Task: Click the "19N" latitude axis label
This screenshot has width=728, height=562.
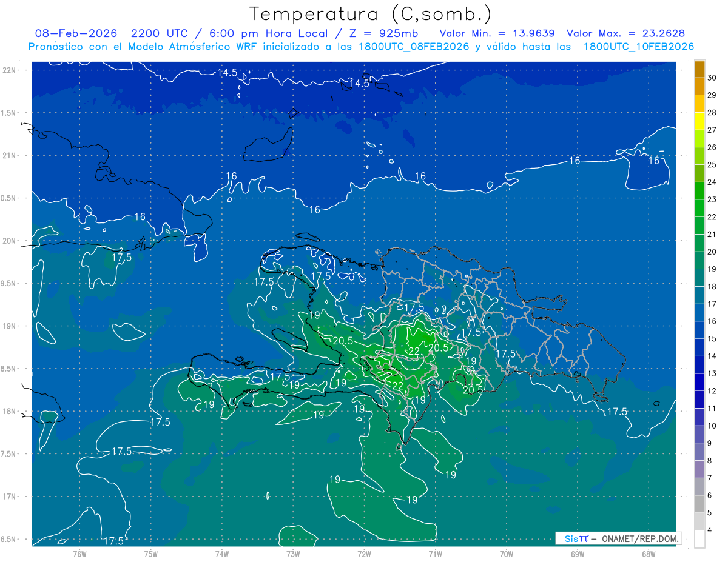Action: click(x=10, y=326)
